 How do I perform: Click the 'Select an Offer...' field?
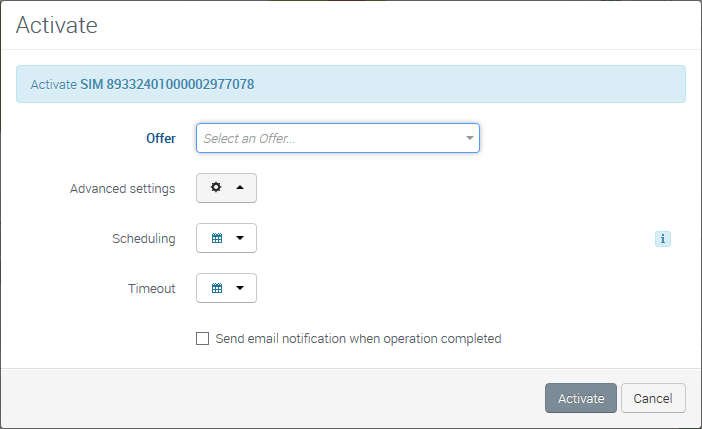point(330,138)
